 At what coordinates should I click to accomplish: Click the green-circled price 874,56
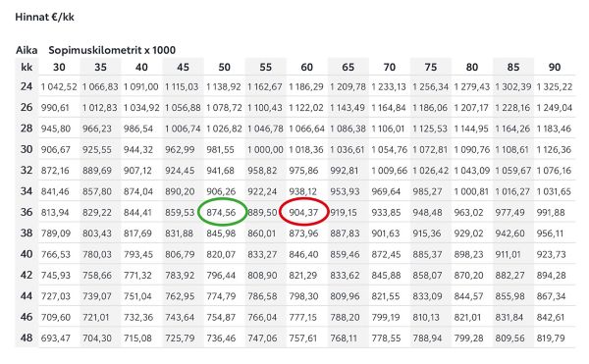tap(221, 212)
